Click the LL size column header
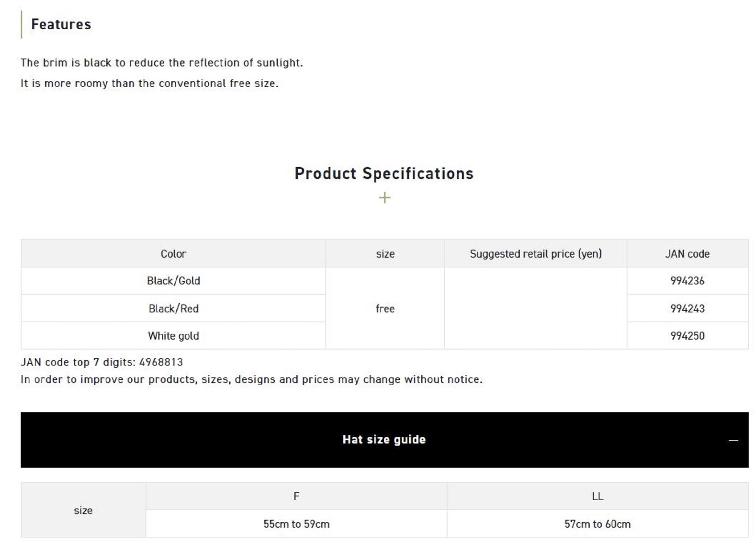This screenshot has width=756, height=547. tap(598, 496)
